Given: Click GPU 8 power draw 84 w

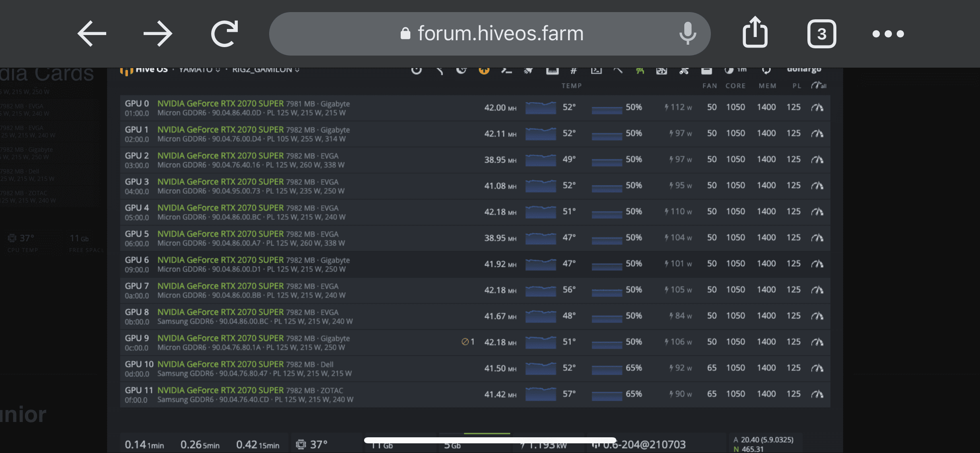Looking at the screenshot, I should coord(680,316).
